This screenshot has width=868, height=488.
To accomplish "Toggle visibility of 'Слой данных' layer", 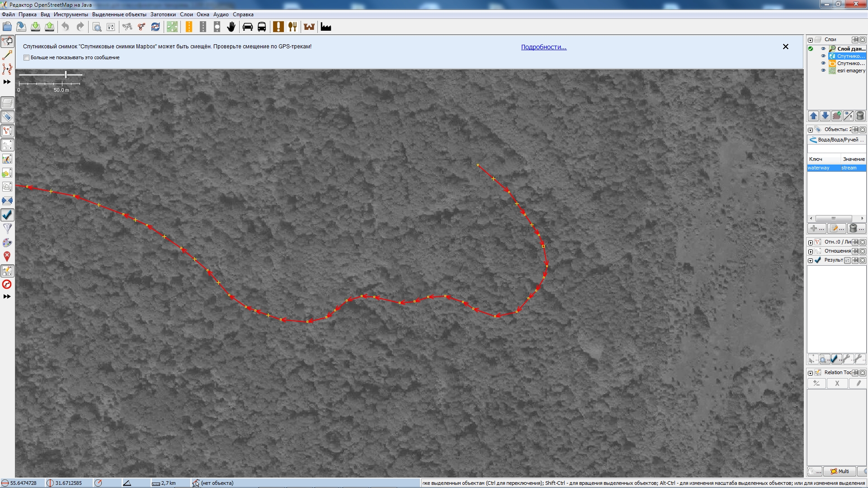I will [x=823, y=49].
